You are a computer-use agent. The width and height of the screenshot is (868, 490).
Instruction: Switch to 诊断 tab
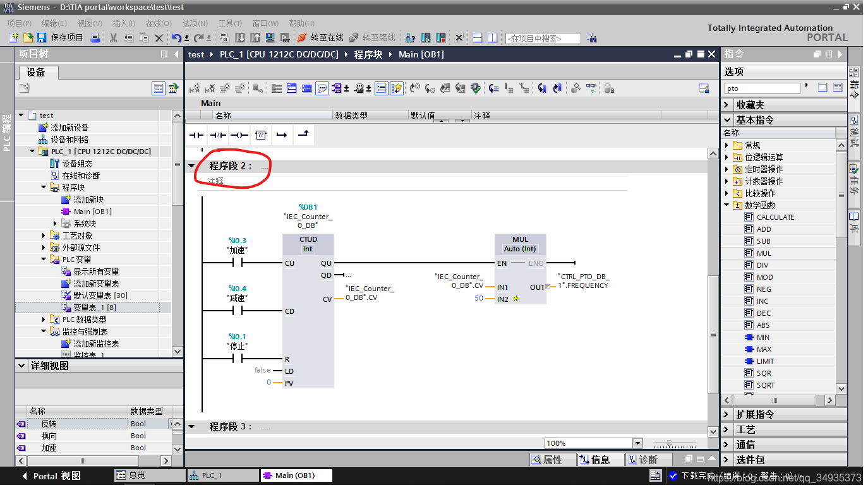[x=648, y=460]
